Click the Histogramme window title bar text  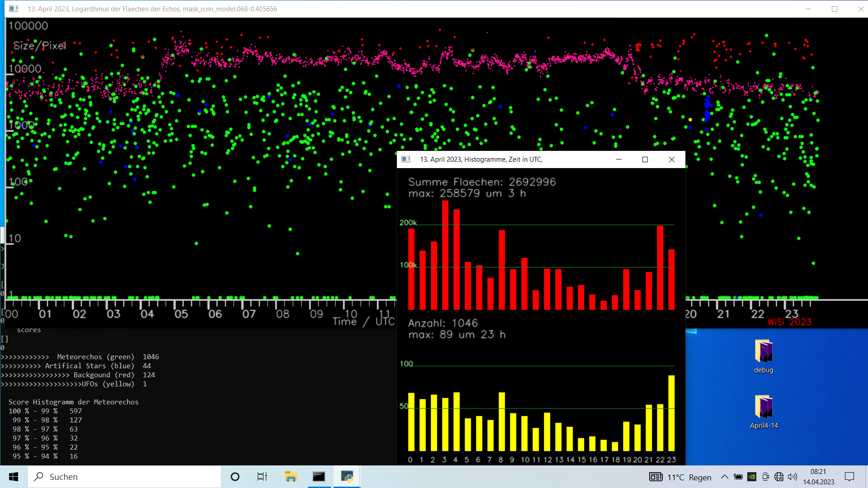(x=481, y=159)
